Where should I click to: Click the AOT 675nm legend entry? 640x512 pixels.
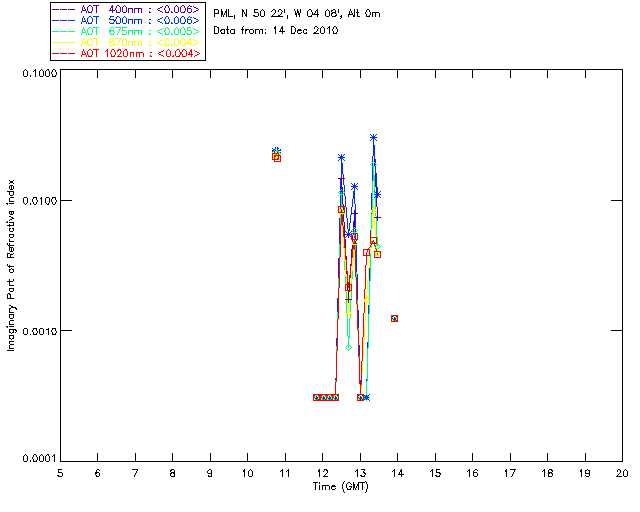127,31
